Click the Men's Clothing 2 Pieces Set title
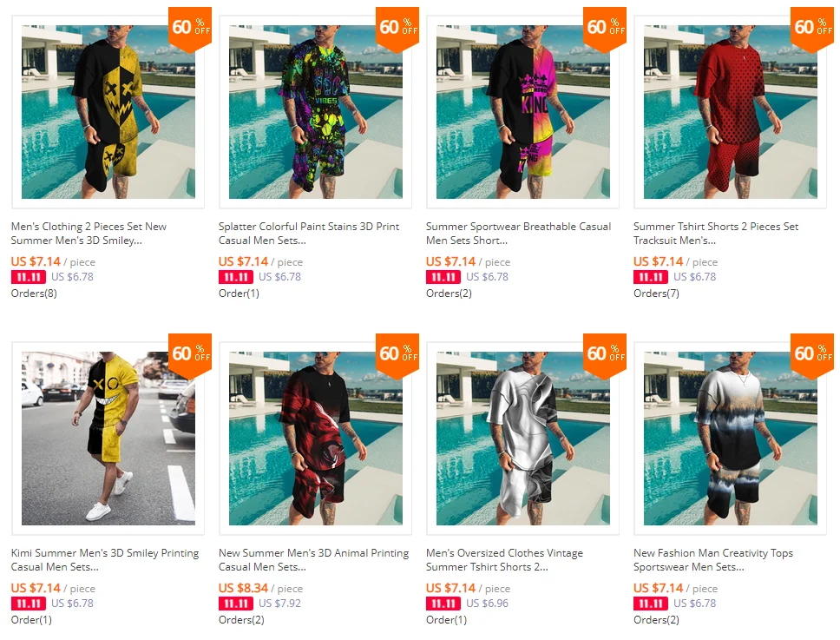This screenshot has height=640, width=840. [x=89, y=234]
